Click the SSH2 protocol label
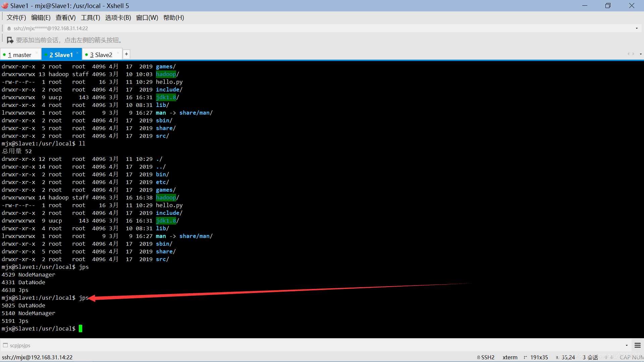Screen dimensions: 644x362 click(488, 357)
